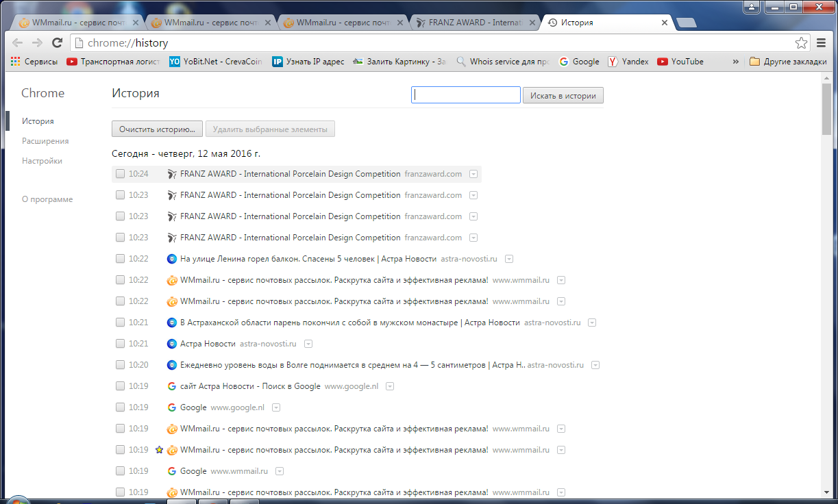The height and width of the screenshot is (504, 838).
Task: Open dropdown for В Астраханской области entry
Action: click(x=592, y=323)
